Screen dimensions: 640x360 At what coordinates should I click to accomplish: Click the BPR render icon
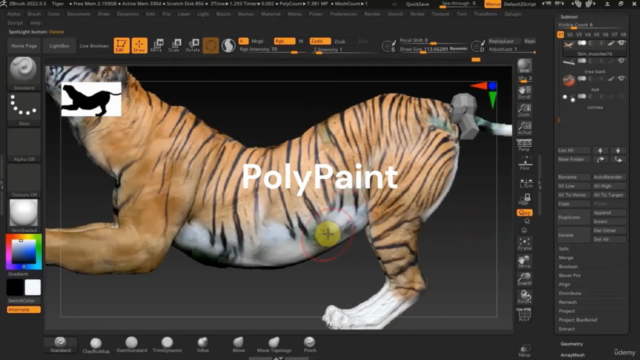tap(524, 66)
